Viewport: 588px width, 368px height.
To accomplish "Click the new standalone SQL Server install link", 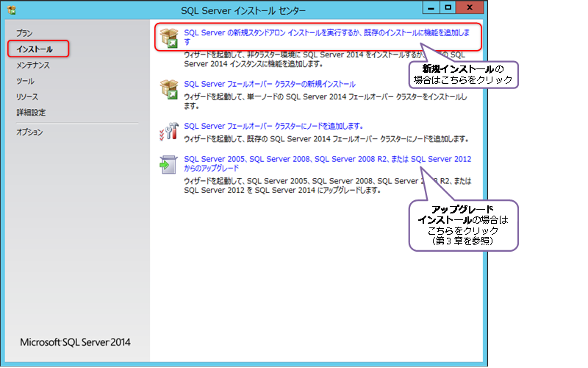I will click(326, 37).
